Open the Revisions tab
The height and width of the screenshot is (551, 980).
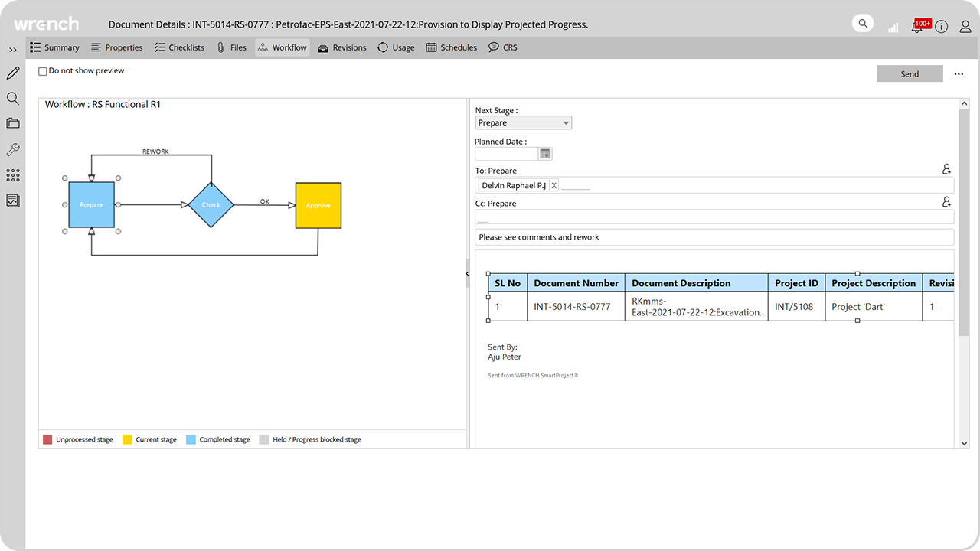(342, 47)
